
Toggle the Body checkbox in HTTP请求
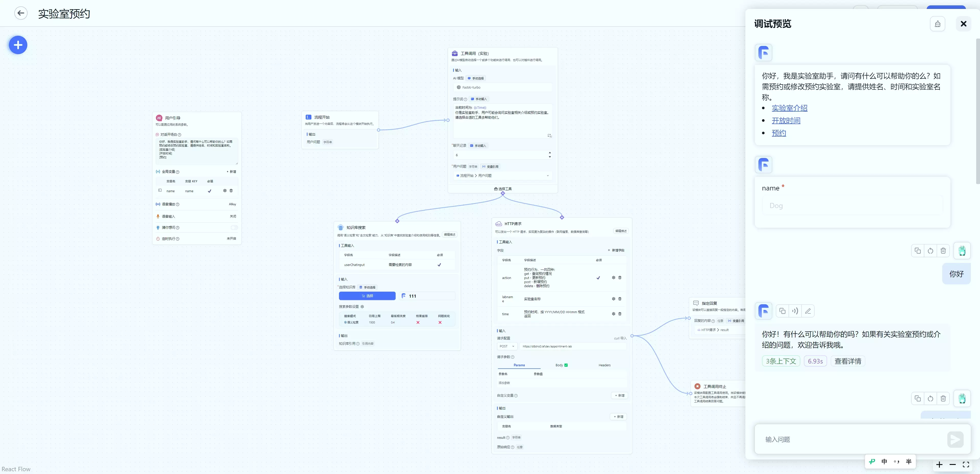point(566,365)
